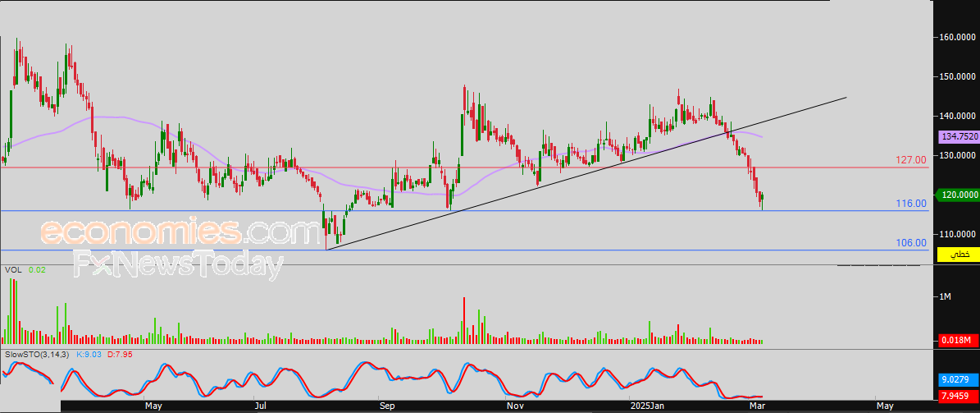Viewport: 980px width, 413px height.
Task: Click the 110.0000 price axis label
Action: 959,234
